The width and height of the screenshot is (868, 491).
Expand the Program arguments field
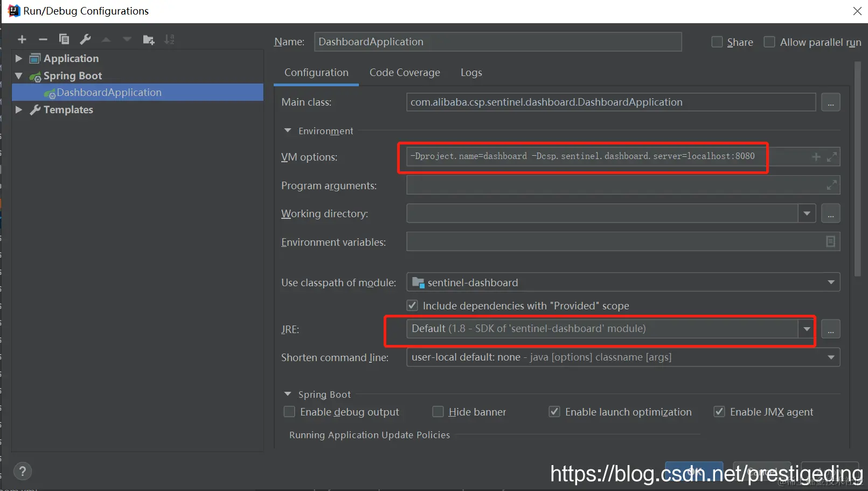point(832,185)
